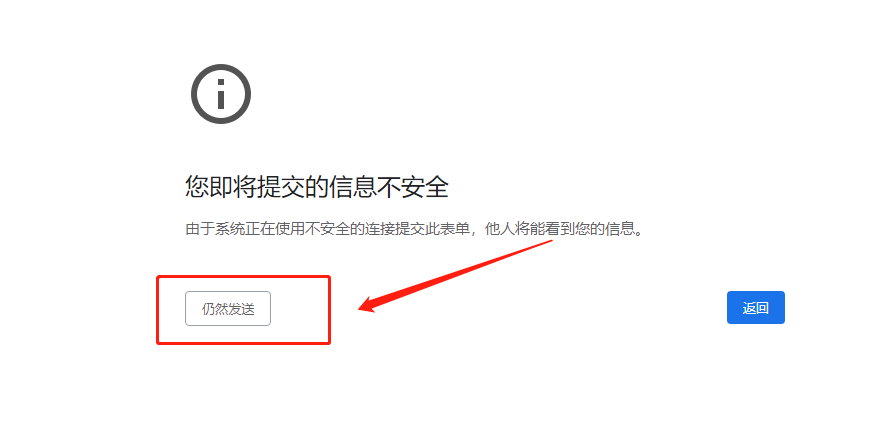Click the characters 信息 in the heading
This screenshot has width=872, height=442.
(352, 186)
